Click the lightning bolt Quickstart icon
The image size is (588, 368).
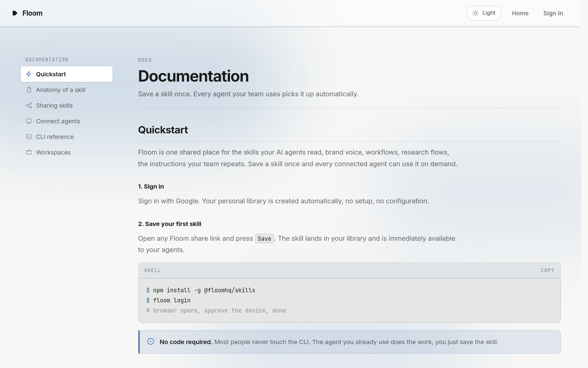tap(29, 74)
